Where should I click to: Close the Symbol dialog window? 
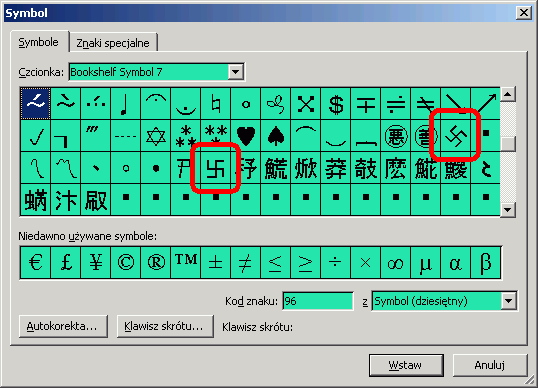pyautogui.click(x=524, y=13)
